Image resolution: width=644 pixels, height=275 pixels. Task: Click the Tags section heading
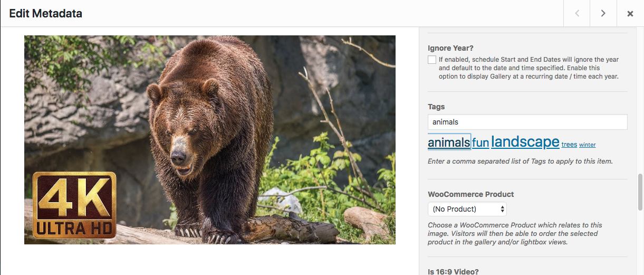(x=436, y=107)
